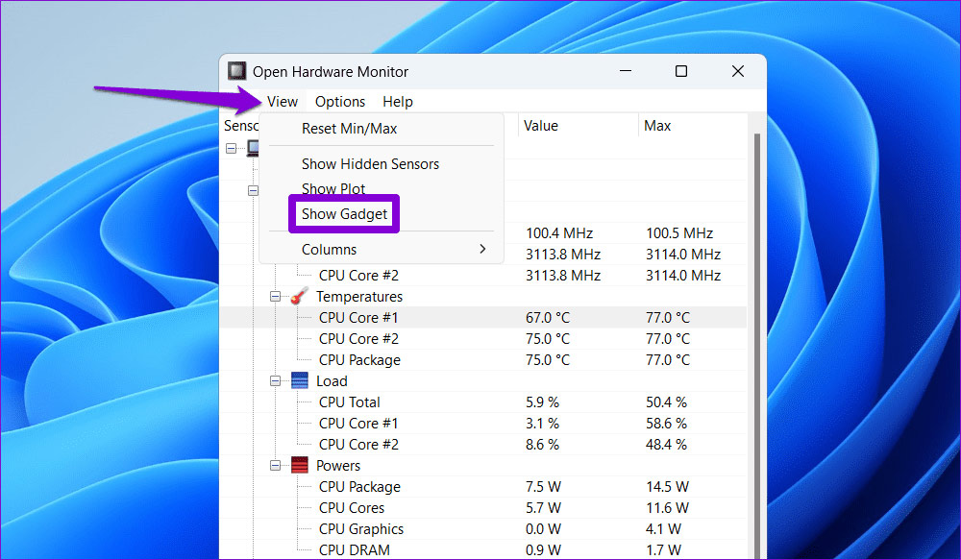Collapse the Load tree node
This screenshot has height=560, width=961.
click(276, 381)
